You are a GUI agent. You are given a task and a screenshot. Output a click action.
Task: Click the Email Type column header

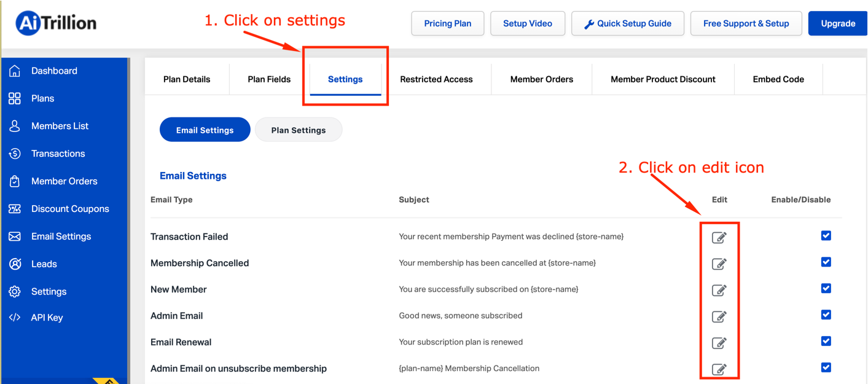pos(171,200)
